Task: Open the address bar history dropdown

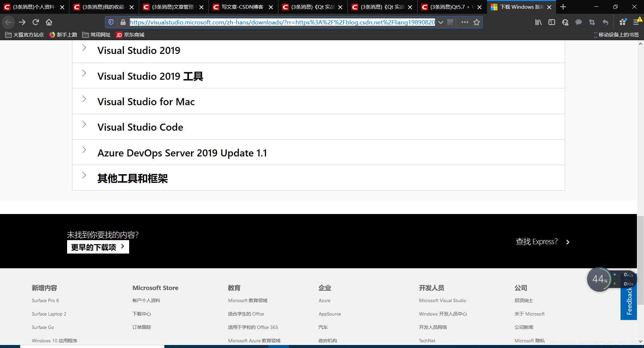Action: 441,22
